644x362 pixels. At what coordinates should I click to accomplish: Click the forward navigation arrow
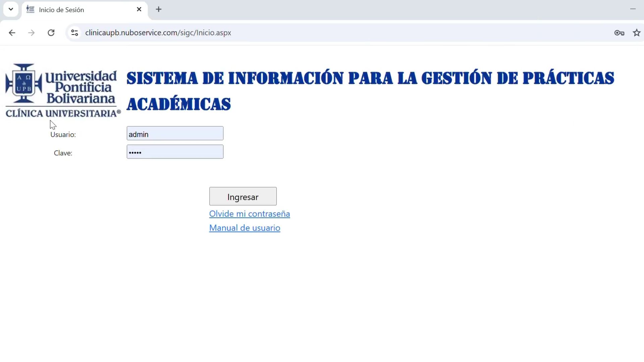point(32,33)
